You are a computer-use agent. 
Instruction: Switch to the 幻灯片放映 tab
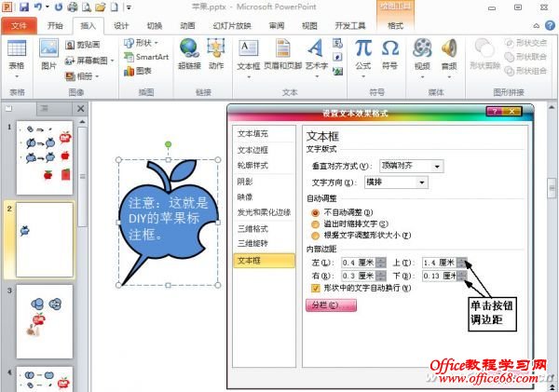coord(232,26)
